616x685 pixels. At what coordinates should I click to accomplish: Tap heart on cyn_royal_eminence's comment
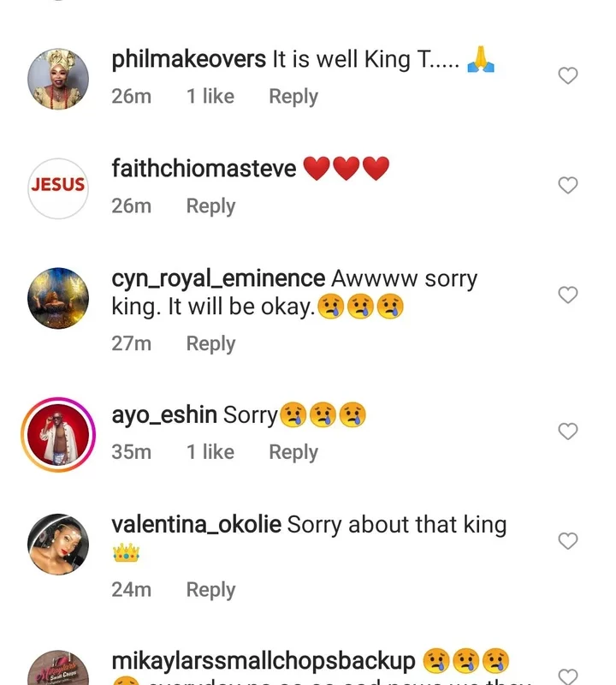click(x=568, y=295)
